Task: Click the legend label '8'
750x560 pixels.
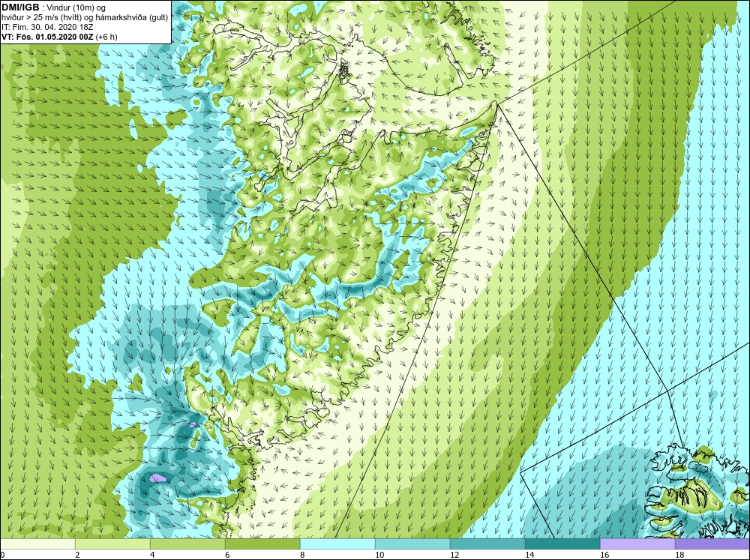Action: click(303, 555)
